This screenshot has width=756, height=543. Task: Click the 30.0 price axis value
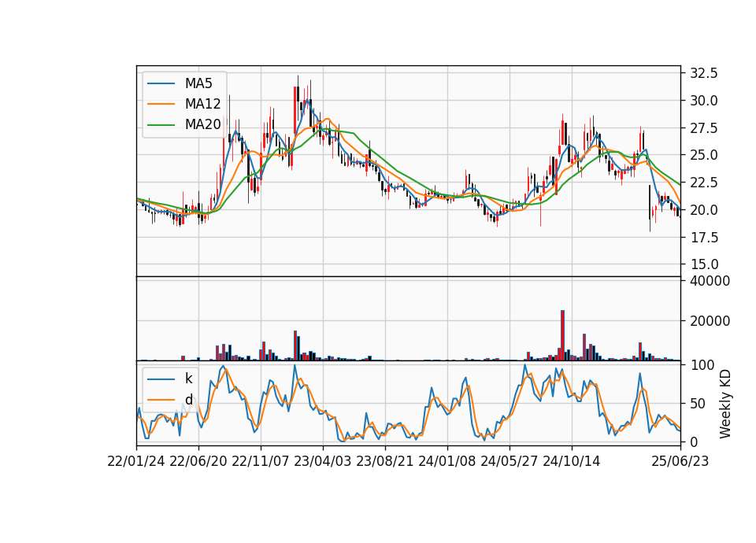tap(704, 101)
